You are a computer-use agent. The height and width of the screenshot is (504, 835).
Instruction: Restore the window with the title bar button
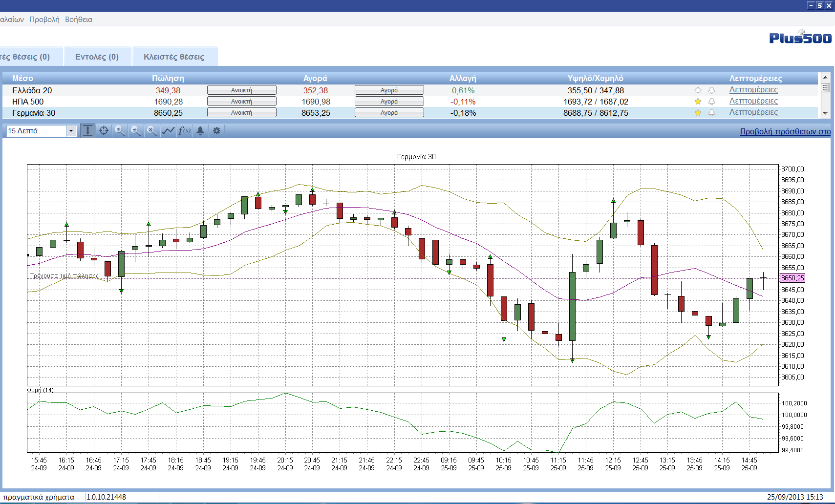click(x=820, y=5)
